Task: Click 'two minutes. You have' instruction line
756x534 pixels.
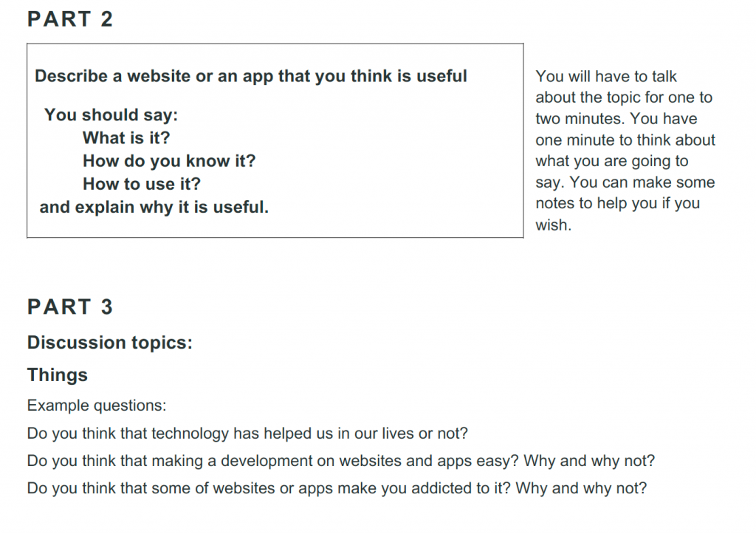Action: pos(616,119)
